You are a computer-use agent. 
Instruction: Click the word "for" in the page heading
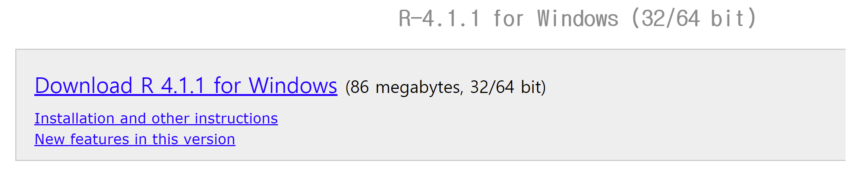click(508, 19)
